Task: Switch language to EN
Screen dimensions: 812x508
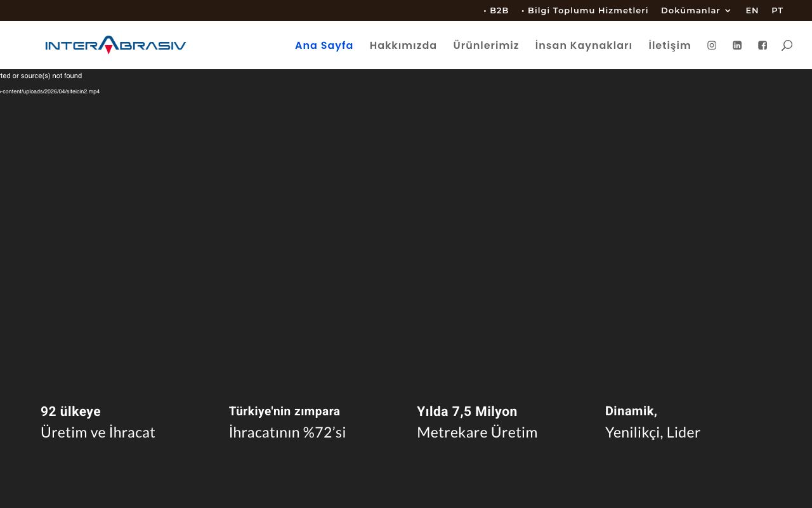Action: coord(752,10)
